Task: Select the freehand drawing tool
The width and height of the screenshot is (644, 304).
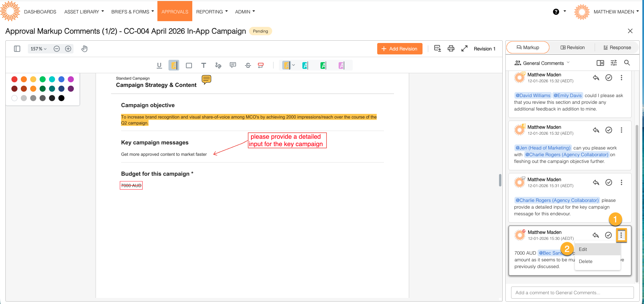Action: (218, 66)
